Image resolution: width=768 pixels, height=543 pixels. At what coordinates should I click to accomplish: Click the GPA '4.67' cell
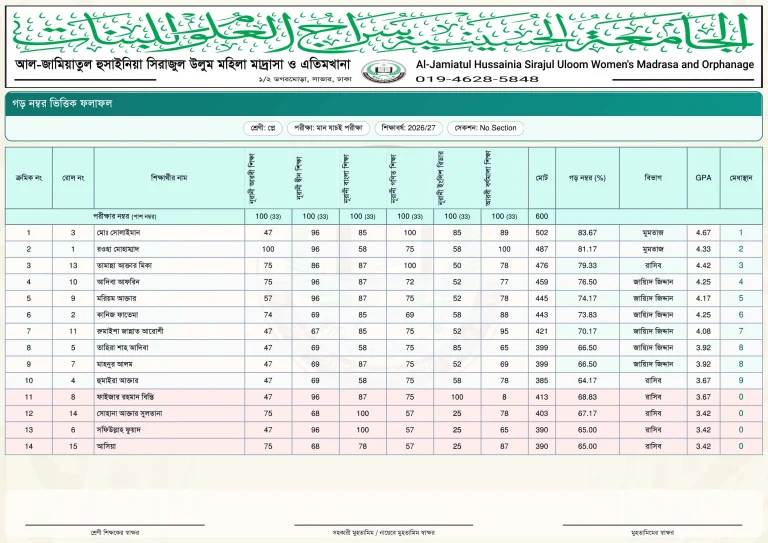click(703, 233)
